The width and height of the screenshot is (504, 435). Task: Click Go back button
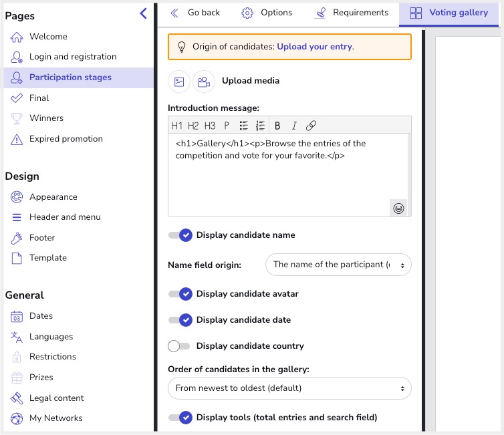[x=195, y=13]
